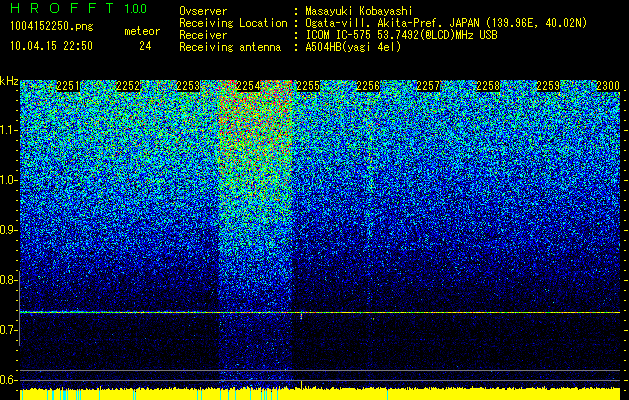This screenshot has height=400, width=629.
Task: Click the filename 1004152250.png
Action: pyautogui.click(x=52, y=27)
